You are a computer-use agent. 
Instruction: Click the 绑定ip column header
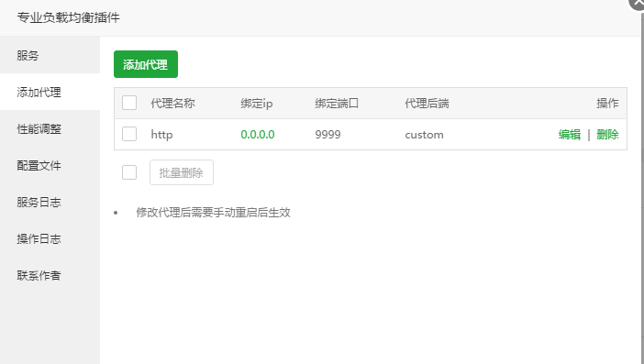coord(257,103)
